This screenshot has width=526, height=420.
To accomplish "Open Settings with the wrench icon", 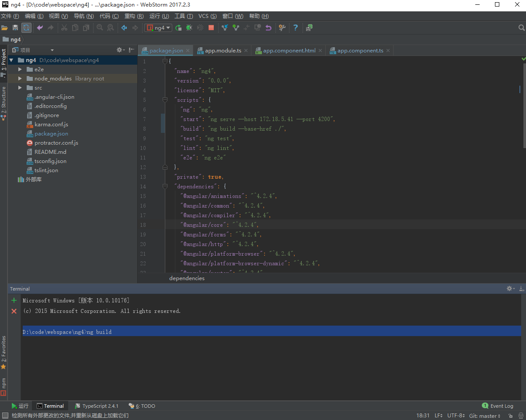I will (282, 28).
